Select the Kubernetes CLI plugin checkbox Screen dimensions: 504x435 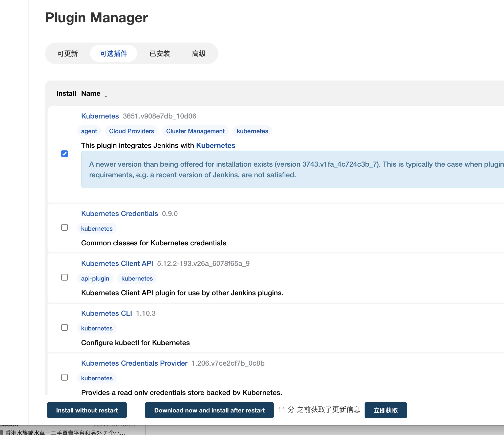(65, 327)
